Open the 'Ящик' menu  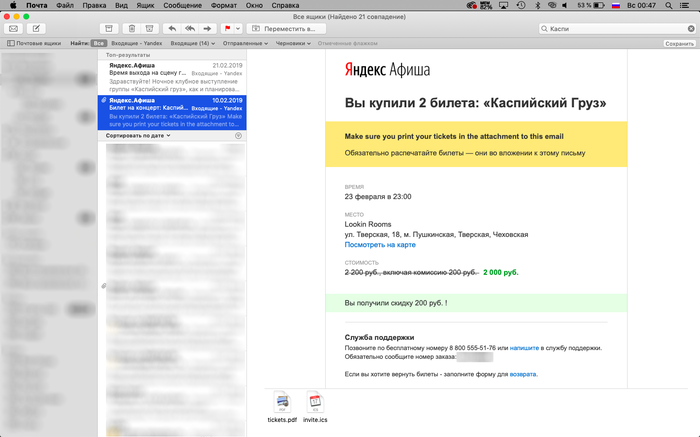pos(145,5)
